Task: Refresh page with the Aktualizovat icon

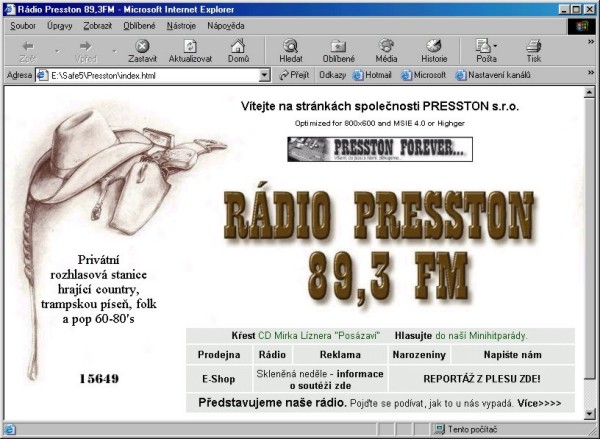Action: (x=190, y=46)
